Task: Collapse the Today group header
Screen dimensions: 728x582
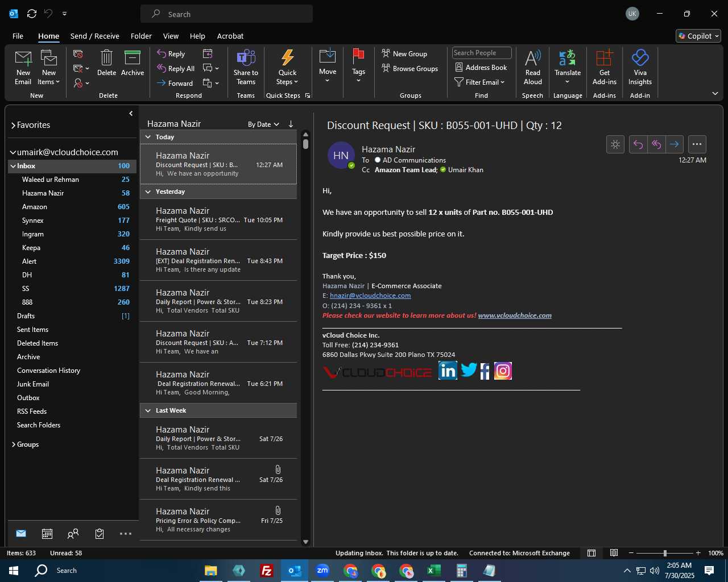Action: [148, 137]
